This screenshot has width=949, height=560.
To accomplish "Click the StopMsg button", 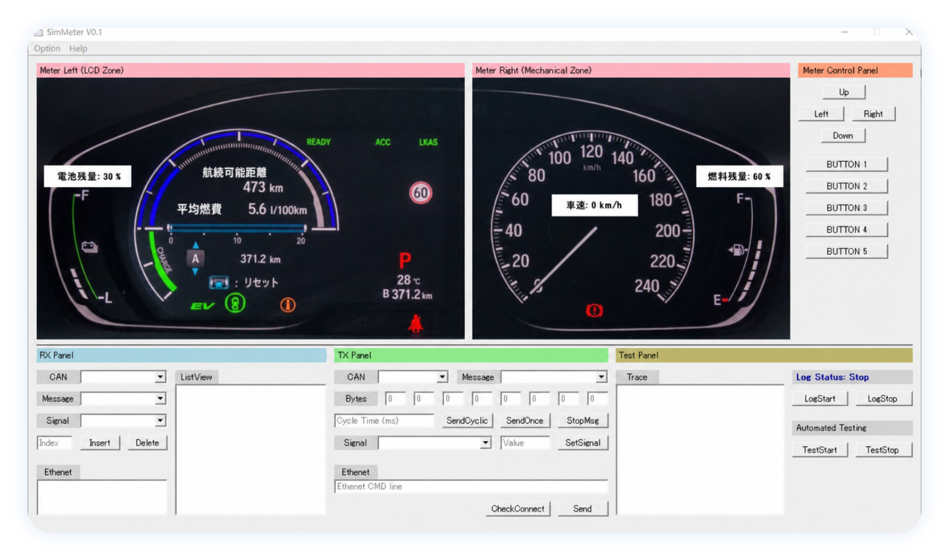I will tap(583, 421).
